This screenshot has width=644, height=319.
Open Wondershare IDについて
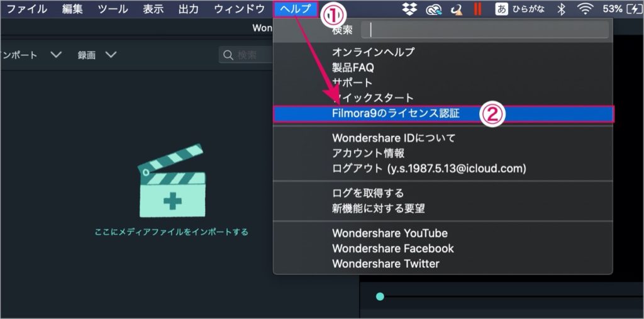click(x=443, y=138)
